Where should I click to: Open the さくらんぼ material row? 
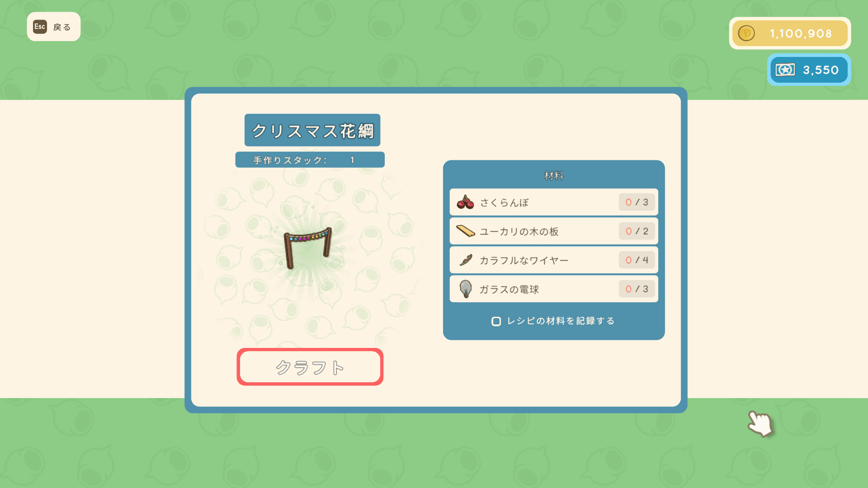pyautogui.click(x=554, y=202)
